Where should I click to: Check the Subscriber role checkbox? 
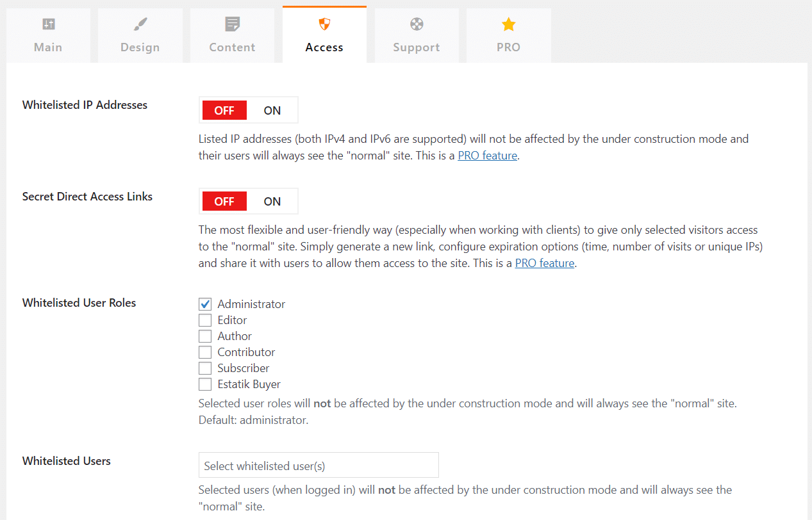coord(205,368)
